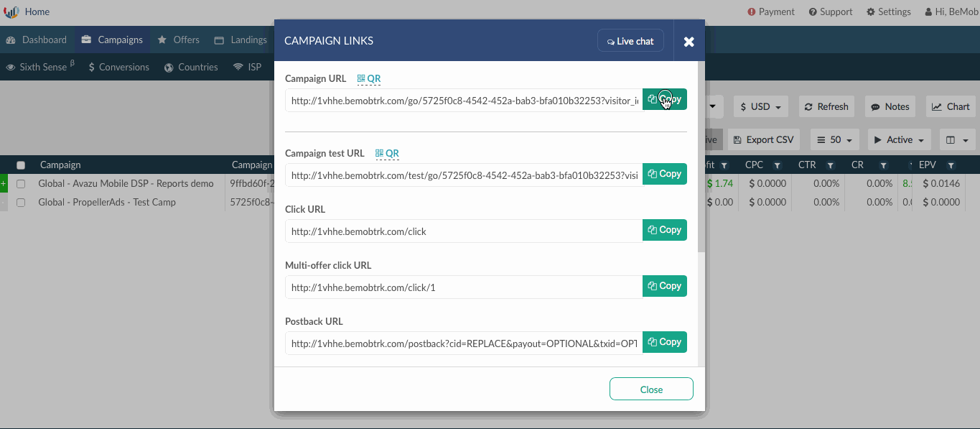The width and height of the screenshot is (980, 429).
Task: Check the PropellerAds Test Camp row
Action: [21, 203]
